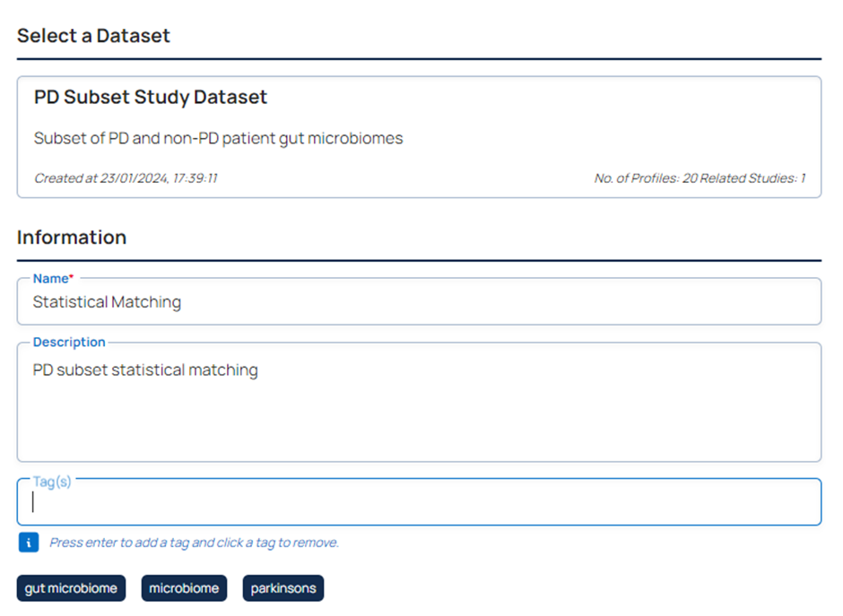Screen dimensions: 843x616
Task: Click the 'PD Subset Study Dataset' title
Action: click(151, 98)
